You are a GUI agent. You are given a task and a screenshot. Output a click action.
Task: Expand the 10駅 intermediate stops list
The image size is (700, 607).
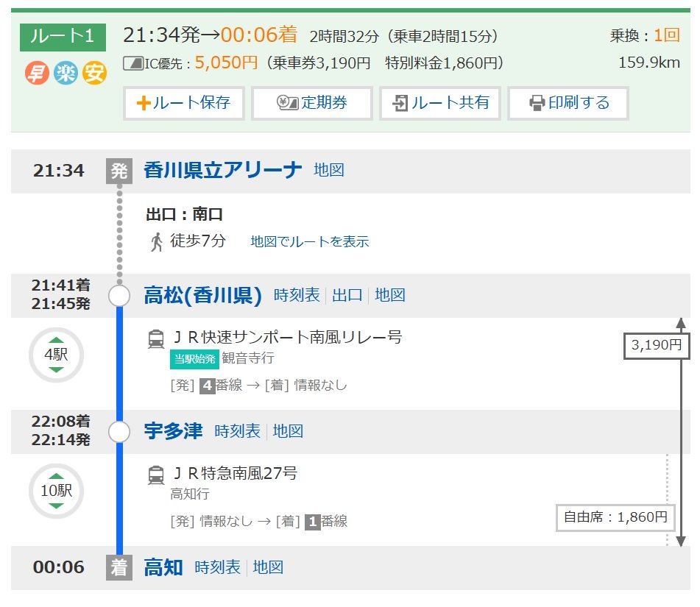pos(56,491)
